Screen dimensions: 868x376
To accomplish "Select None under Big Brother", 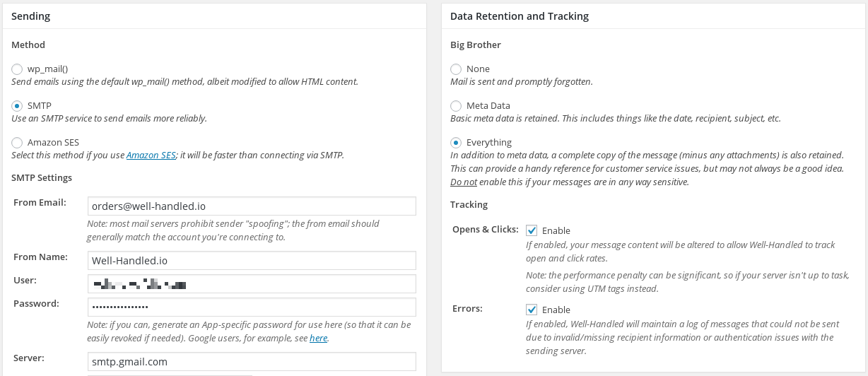I will [456, 69].
